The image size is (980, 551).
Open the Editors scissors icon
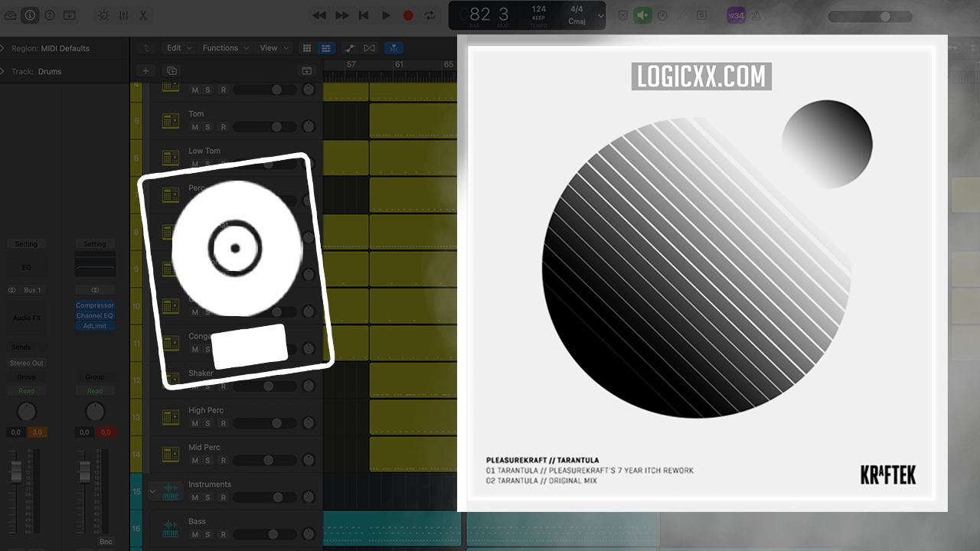tap(143, 15)
